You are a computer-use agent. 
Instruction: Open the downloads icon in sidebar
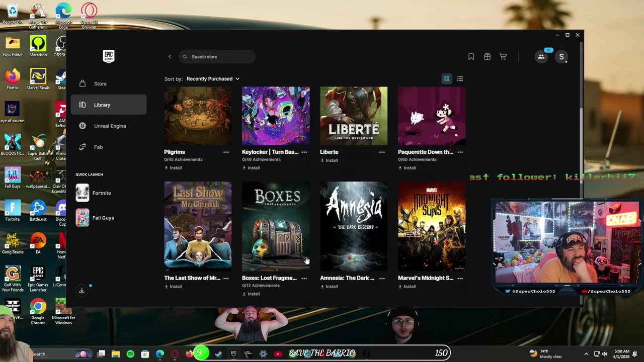pyautogui.click(x=82, y=291)
